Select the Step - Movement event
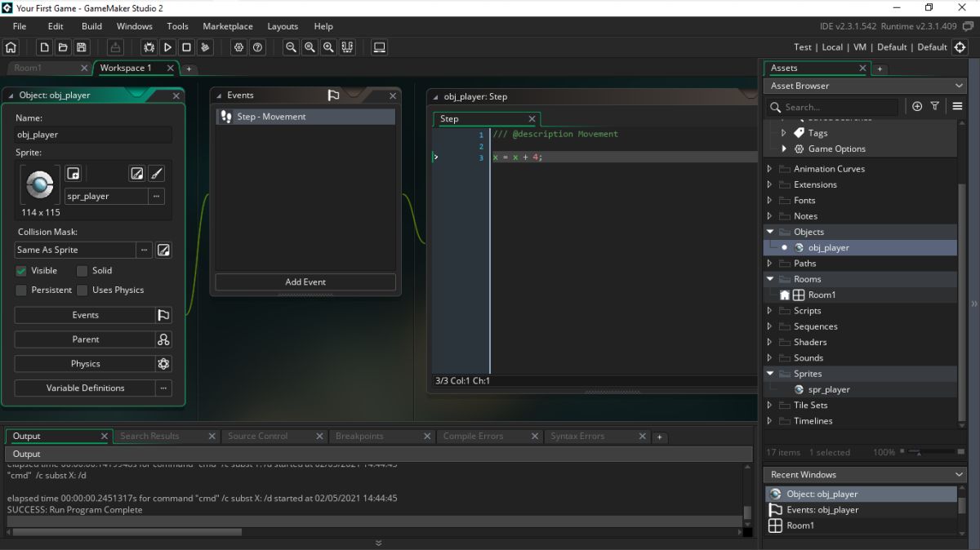The width and height of the screenshot is (980, 550). click(x=305, y=117)
